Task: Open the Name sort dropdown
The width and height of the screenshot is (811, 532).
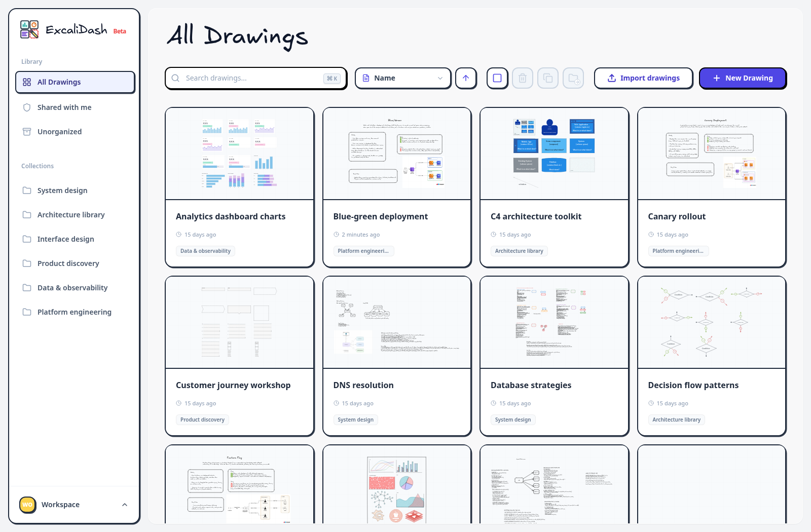Action: point(403,78)
